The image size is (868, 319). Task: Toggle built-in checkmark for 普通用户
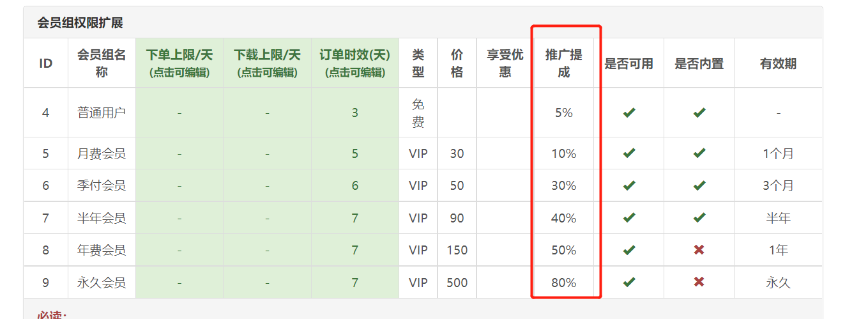699,113
